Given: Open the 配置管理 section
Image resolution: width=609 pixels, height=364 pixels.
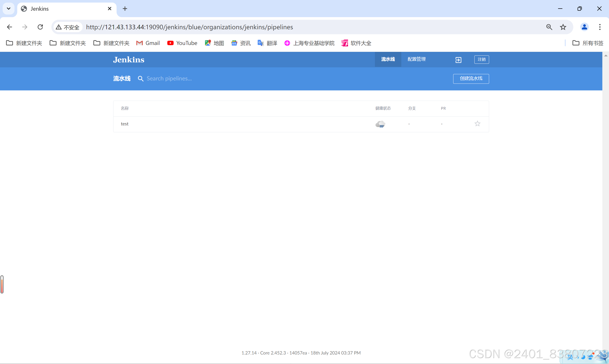Looking at the screenshot, I should [417, 59].
